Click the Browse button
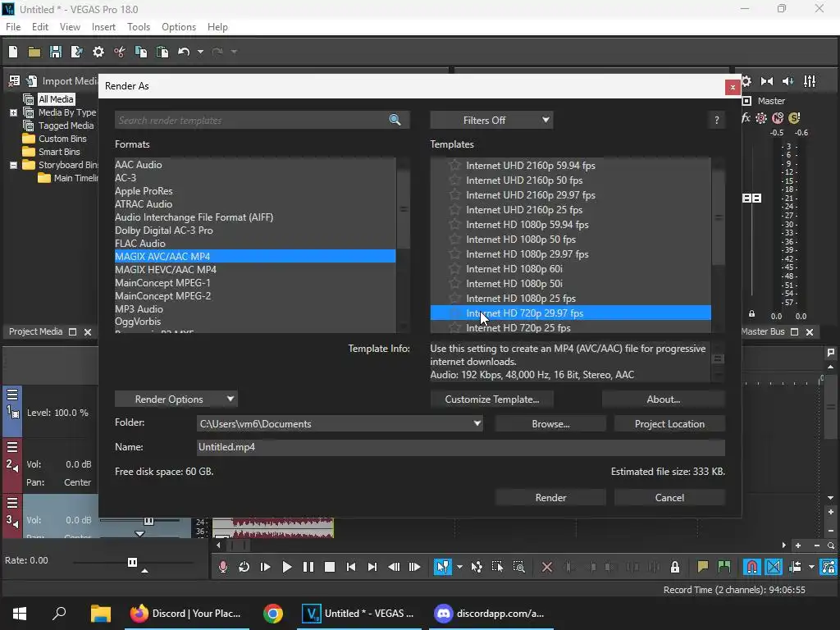The image size is (840, 630). (550, 424)
